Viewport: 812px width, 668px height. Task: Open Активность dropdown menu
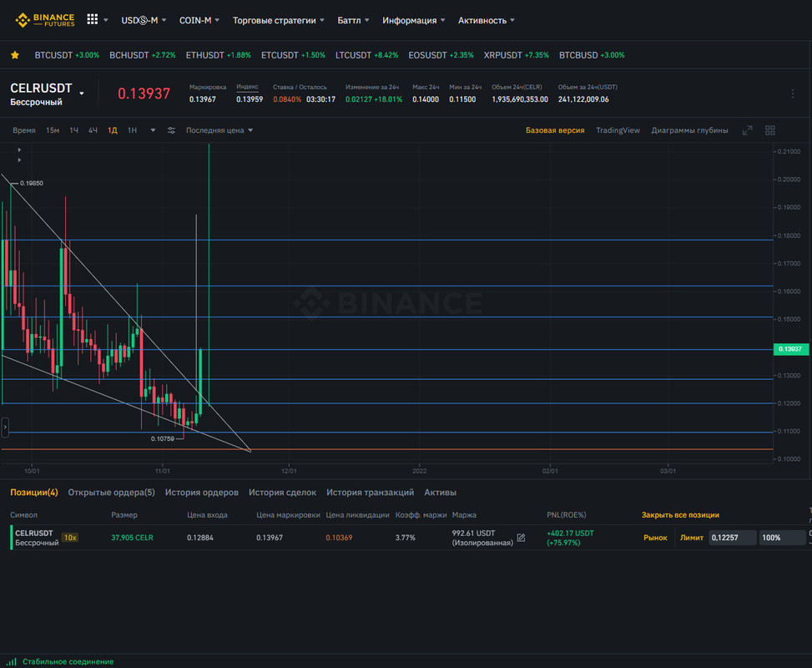487,20
